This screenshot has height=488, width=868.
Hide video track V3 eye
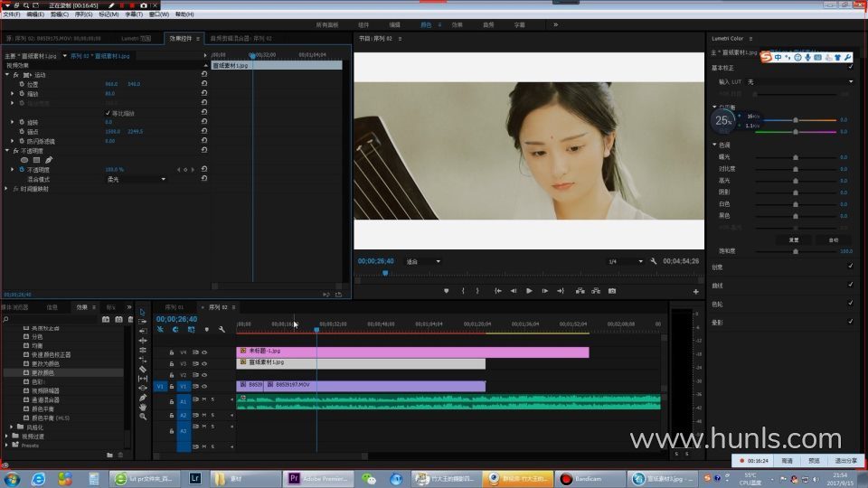204,364
